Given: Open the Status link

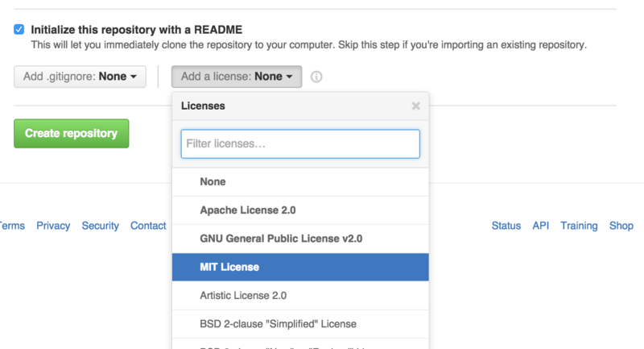Looking at the screenshot, I should point(506,226).
